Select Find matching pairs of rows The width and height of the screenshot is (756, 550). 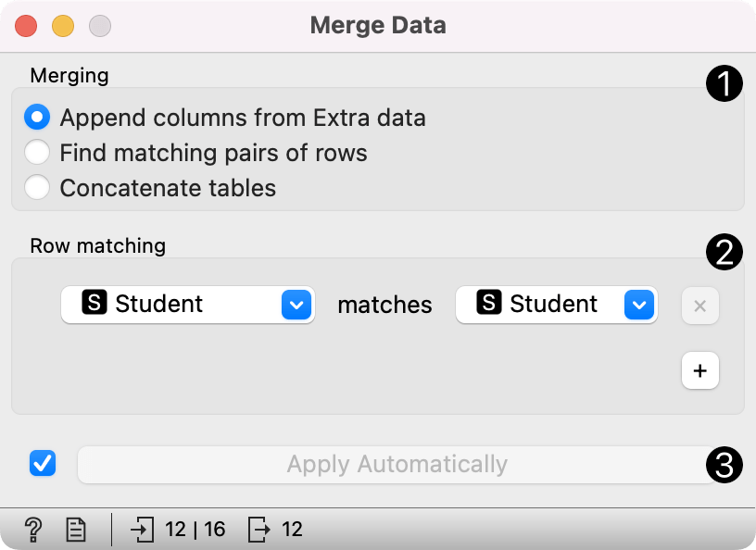(x=37, y=153)
